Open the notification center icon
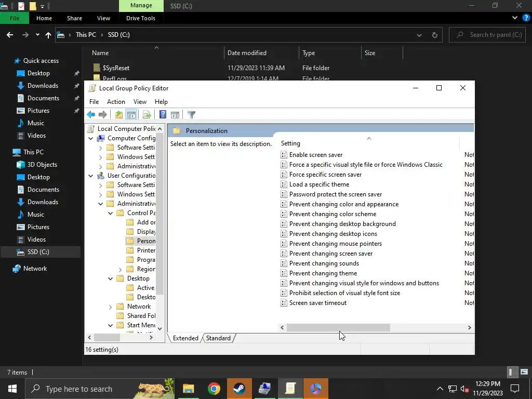This screenshot has width=532, height=399. 515,389
